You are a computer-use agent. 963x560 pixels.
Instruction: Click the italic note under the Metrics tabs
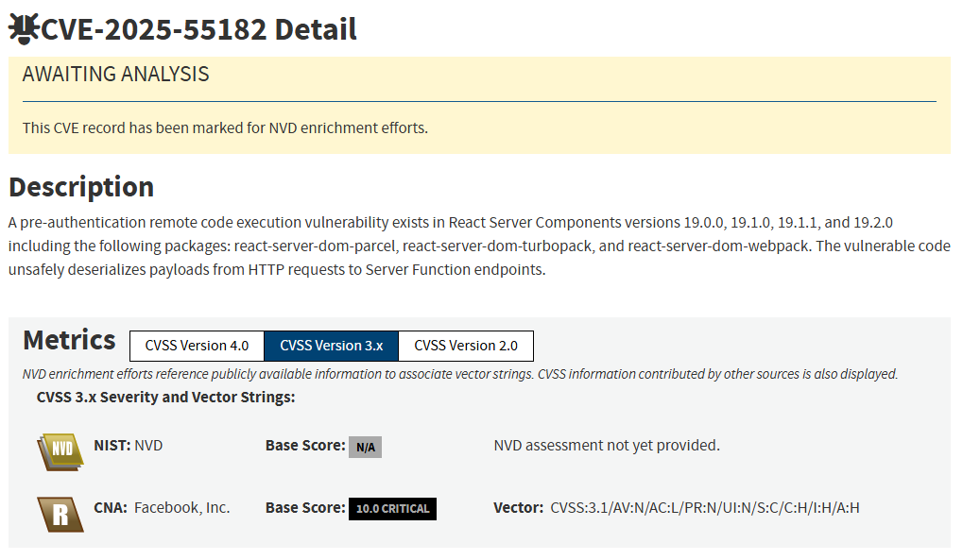[x=459, y=374]
